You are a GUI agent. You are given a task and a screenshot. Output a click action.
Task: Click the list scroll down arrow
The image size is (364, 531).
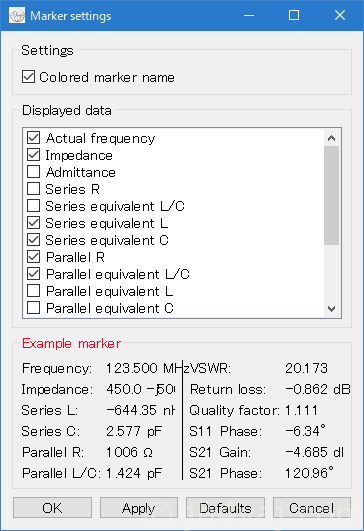coord(331,309)
